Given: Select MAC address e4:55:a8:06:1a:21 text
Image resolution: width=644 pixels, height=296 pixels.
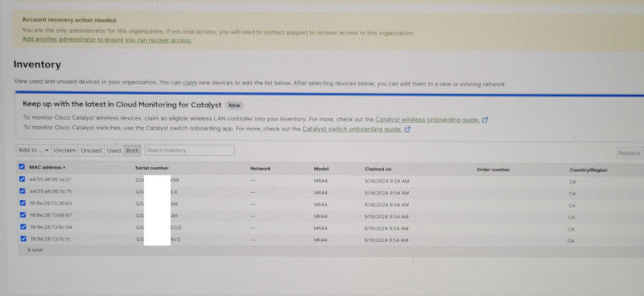Looking at the screenshot, I should (x=51, y=179).
